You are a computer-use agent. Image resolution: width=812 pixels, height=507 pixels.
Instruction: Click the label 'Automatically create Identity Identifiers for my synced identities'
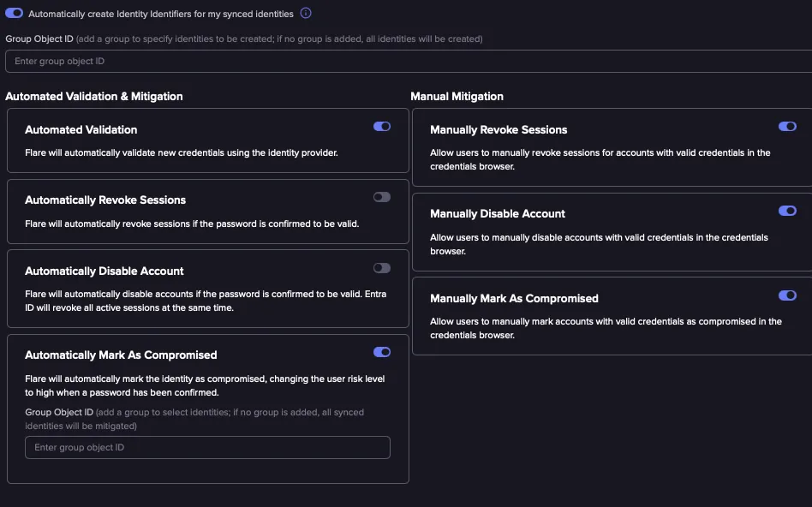coord(160,14)
